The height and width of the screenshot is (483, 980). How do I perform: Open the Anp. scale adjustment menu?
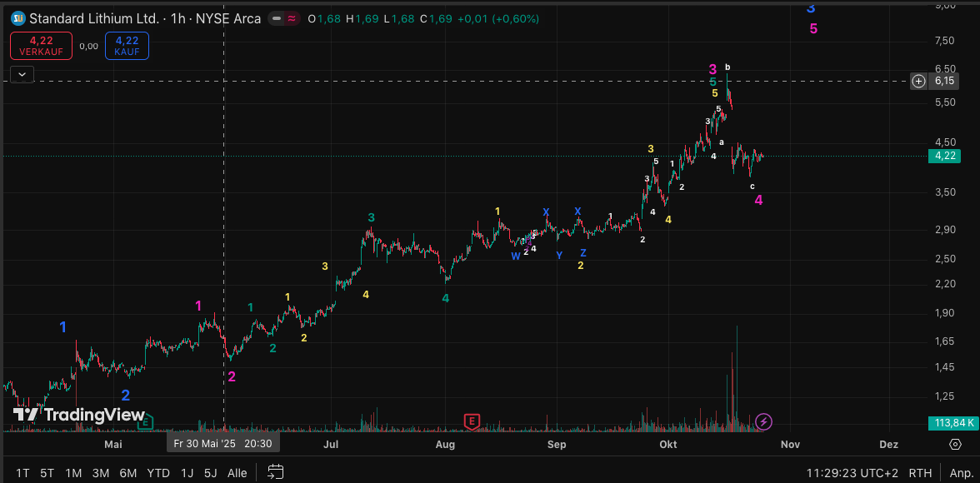pyautogui.click(x=961, y=473)
